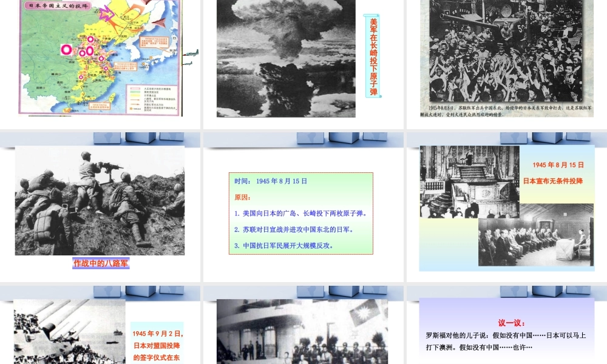The image size is (607, 364).
Task: Click reason 3 中国抗日军民展开大规模反攻
Action: [x=284, y=246]
